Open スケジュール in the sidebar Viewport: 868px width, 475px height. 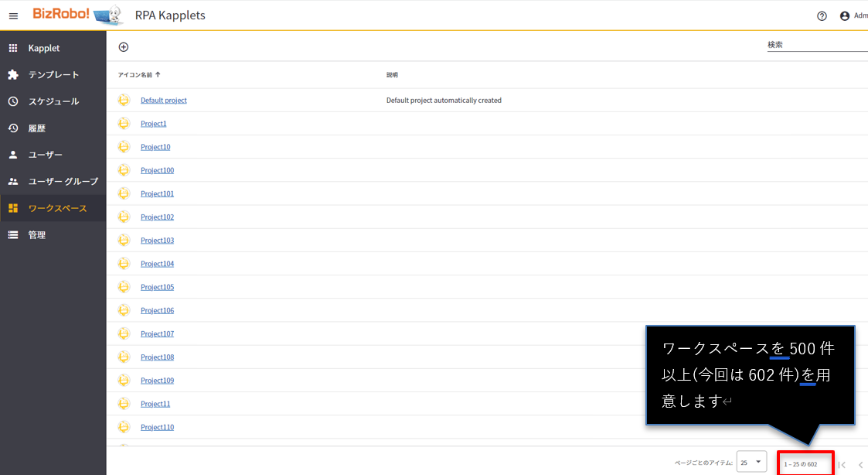pyautogui.click(x=53, y=101)
